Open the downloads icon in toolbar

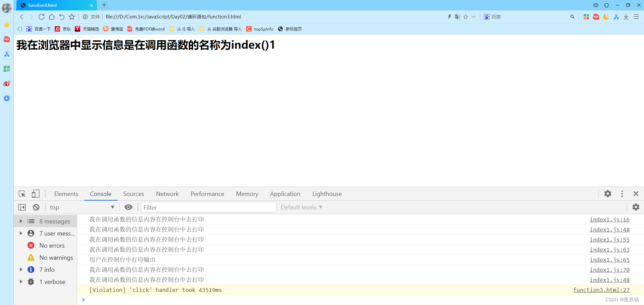tap(626, 17)
